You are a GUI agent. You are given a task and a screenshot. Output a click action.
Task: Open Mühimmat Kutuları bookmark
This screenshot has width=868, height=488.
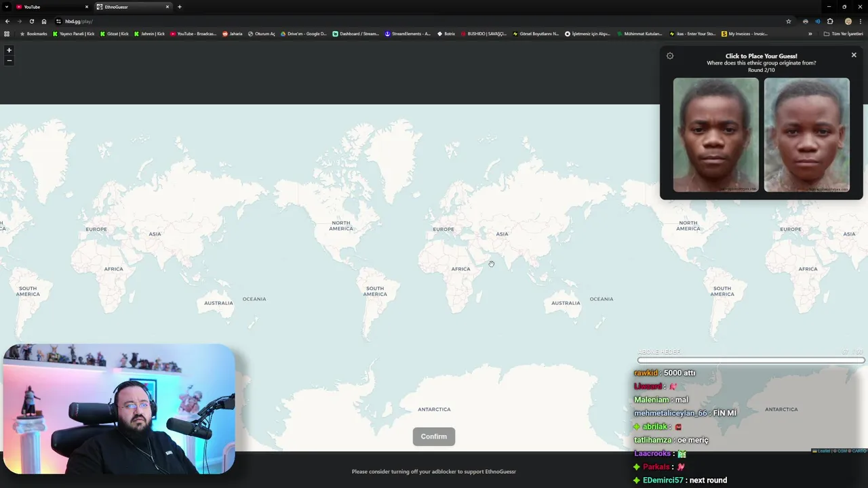639,33
